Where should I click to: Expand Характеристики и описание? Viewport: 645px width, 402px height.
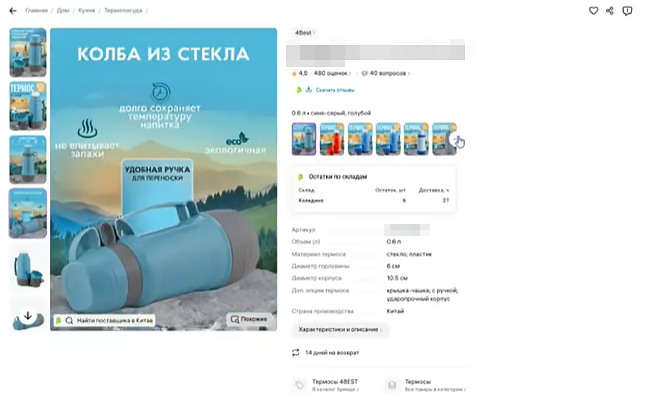[340, 330]
